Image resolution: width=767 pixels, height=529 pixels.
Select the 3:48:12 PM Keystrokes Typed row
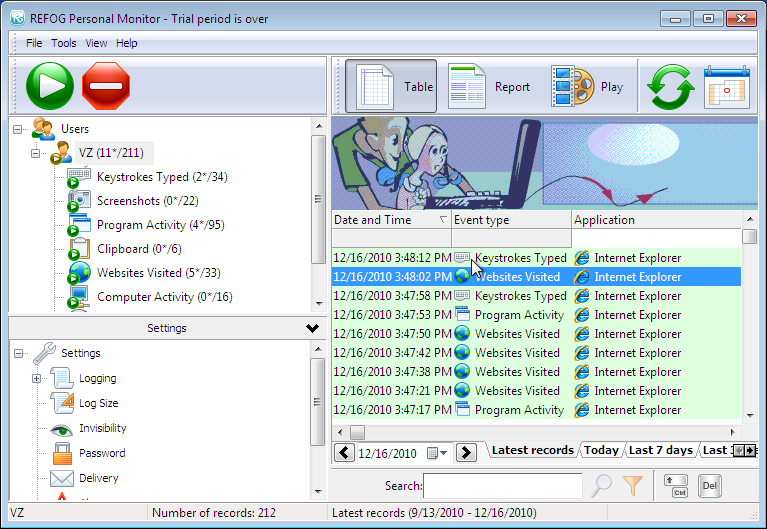[537, 258]
